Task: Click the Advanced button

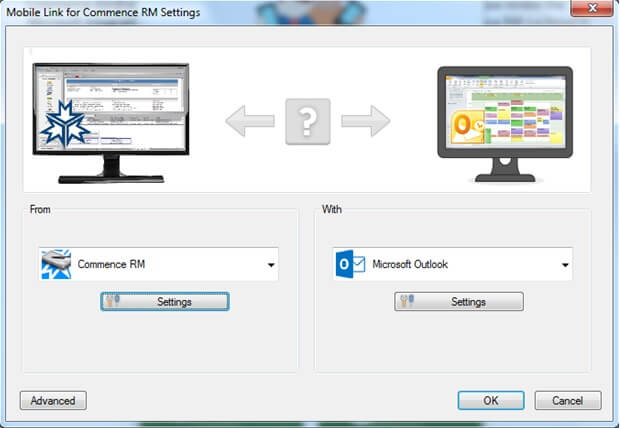Action: pyautogui.click(x=53, y=401)
